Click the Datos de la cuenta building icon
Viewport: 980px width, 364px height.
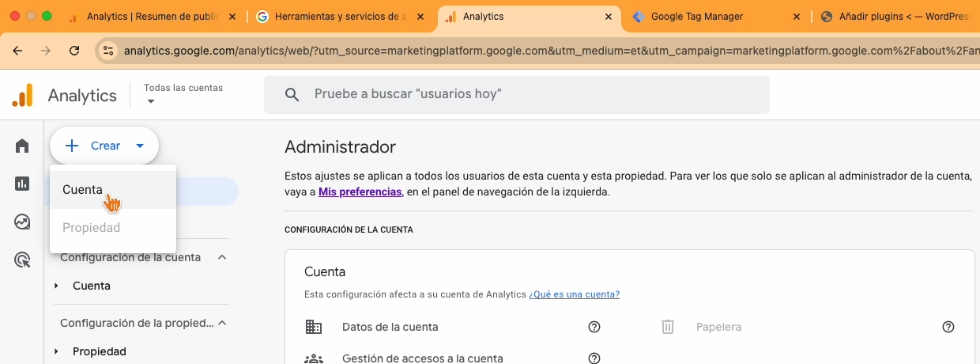click(x=314, y=327)
